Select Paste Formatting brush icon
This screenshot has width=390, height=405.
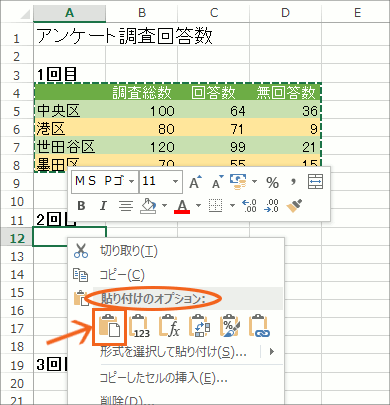click(x=230, y=326)
